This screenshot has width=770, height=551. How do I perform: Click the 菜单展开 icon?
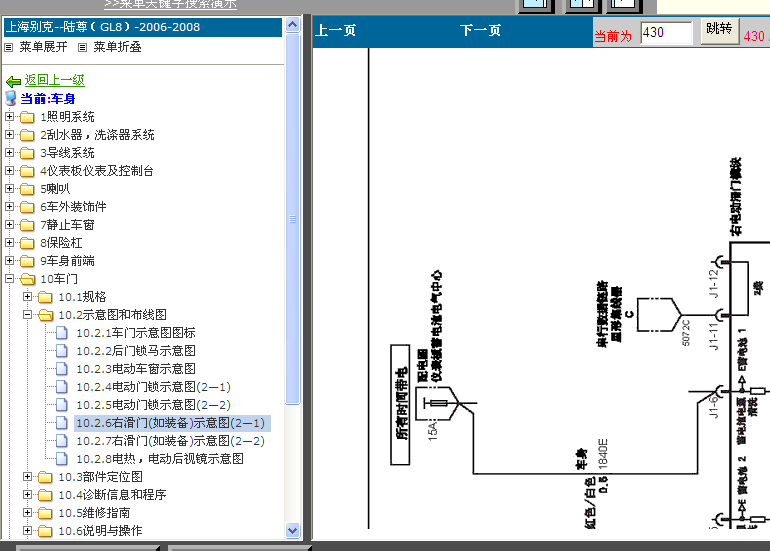(x=9, y=48)
